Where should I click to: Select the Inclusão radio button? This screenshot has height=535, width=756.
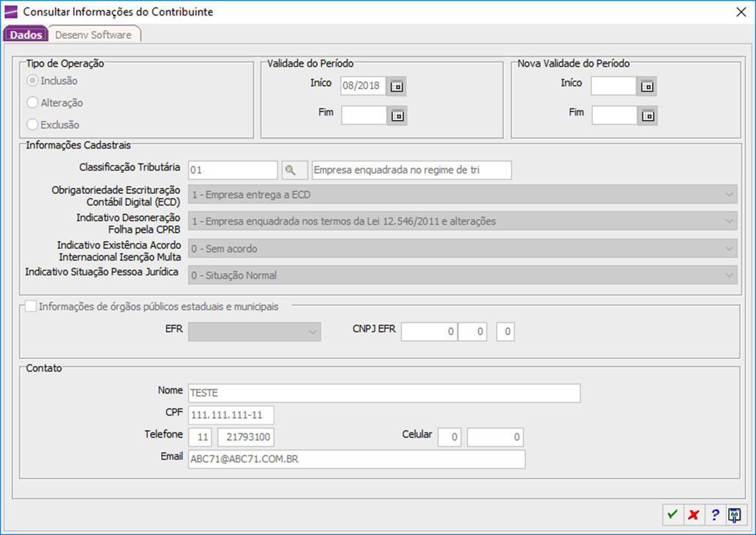(32, 81)
